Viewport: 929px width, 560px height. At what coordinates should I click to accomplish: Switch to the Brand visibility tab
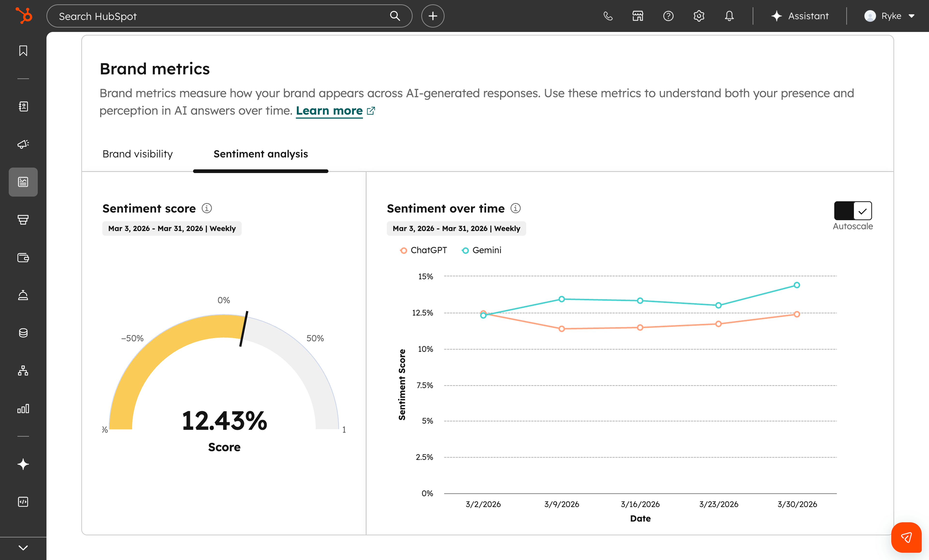(x=137, y=154)
